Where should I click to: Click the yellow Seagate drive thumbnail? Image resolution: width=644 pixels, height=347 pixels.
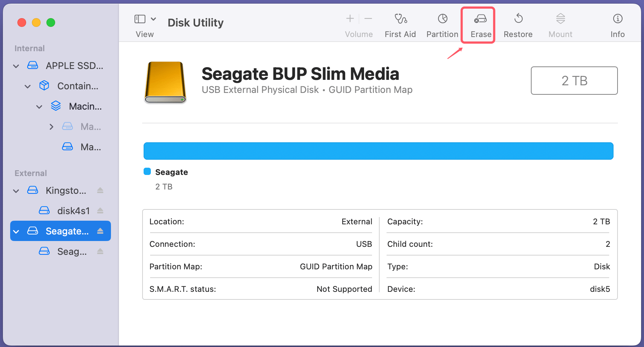pos(165,82)
